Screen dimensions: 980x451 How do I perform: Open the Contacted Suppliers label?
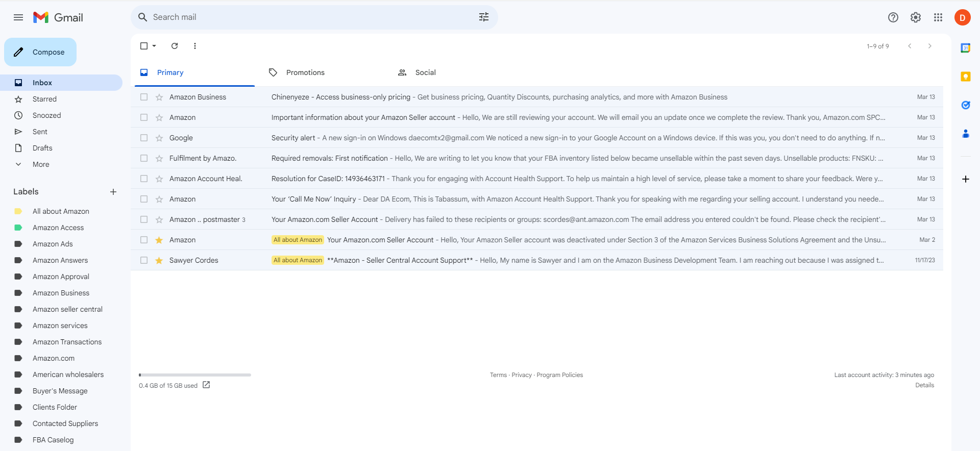click(61, 423)
